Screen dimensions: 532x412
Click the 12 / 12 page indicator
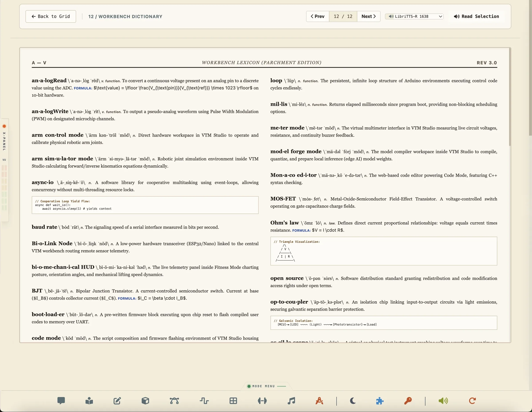343,16
